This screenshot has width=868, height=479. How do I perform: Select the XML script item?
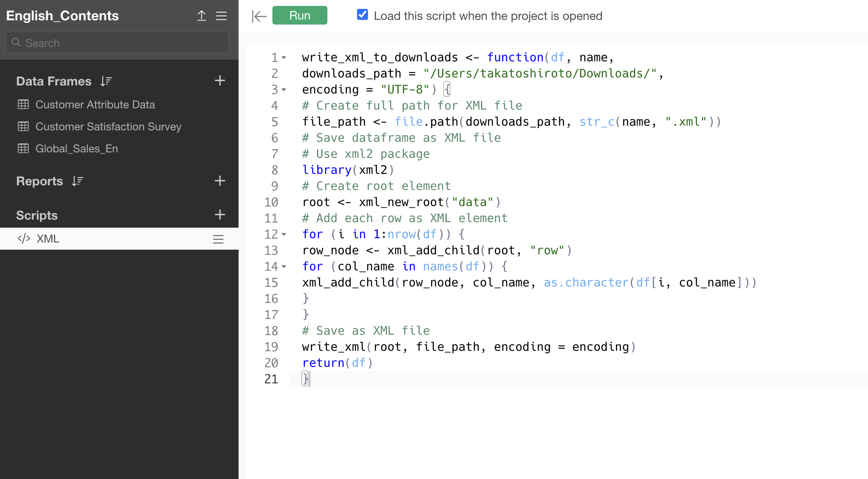[x=48, y=239]
